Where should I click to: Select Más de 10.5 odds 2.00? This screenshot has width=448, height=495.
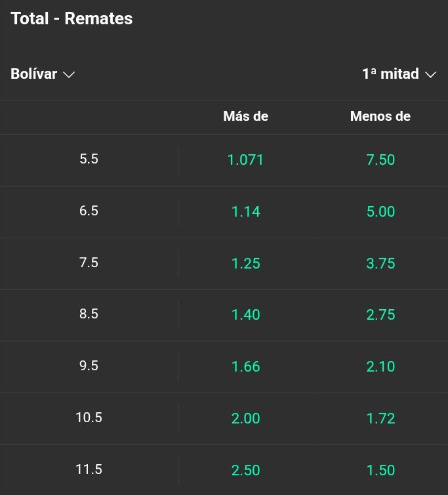point(245,418)
